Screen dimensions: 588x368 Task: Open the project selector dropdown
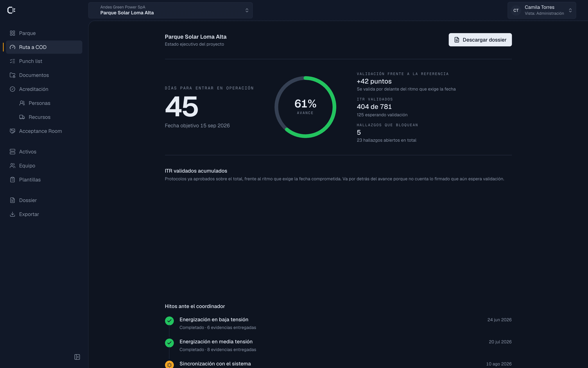171,10
